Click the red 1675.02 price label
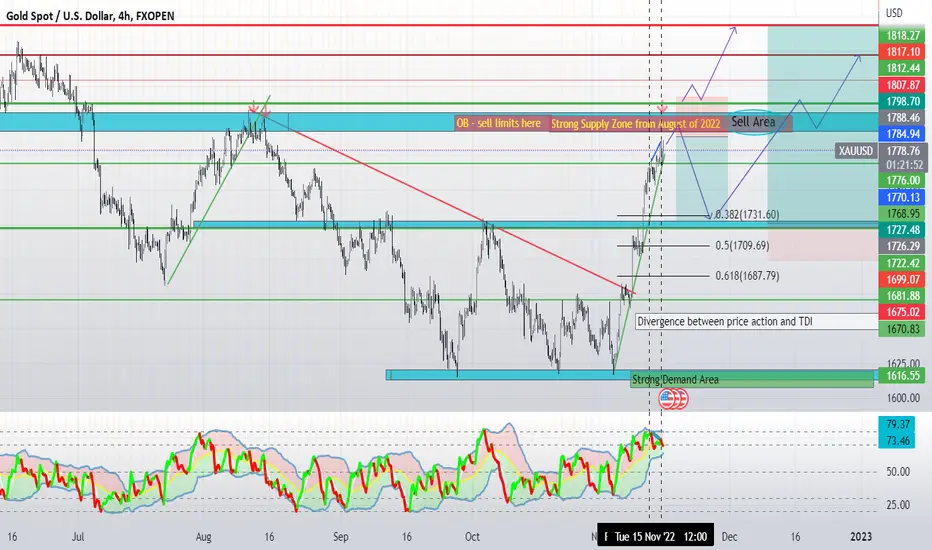The height and width of the screenshot is (550, 932). pos(903,312)
